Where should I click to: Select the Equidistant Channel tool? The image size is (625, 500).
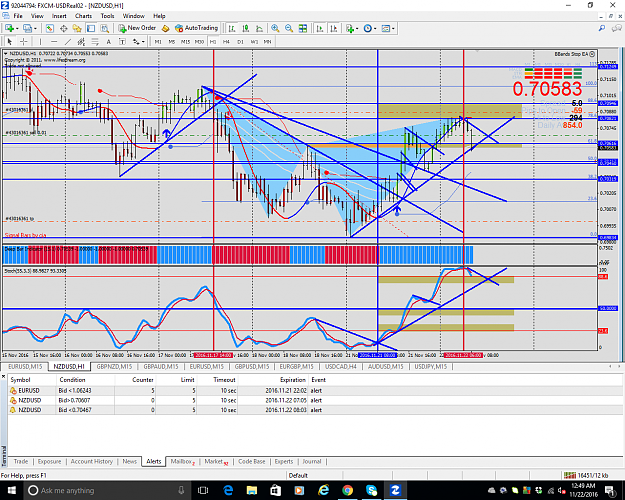coord(81,41)
